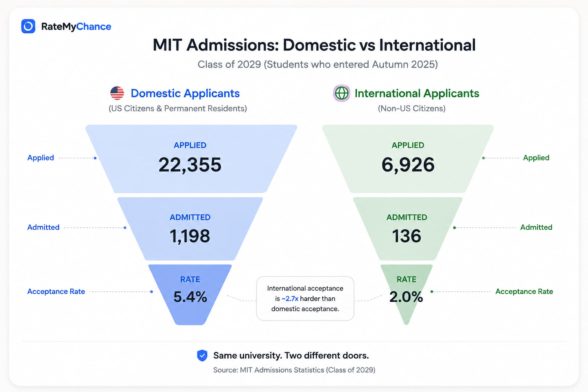Click the 'Source: MIT Admissions Statistics' line
588x392 pixels.
(x=294, y=370)
